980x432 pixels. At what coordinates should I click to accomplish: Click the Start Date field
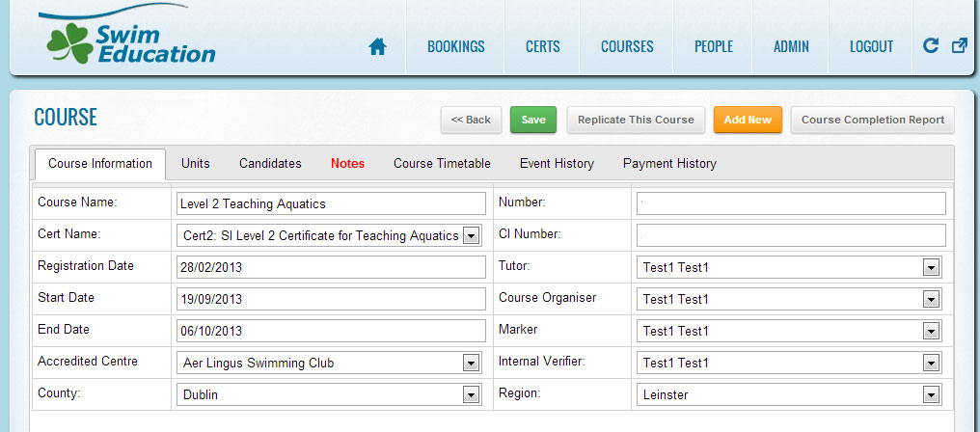pos(332,299)
